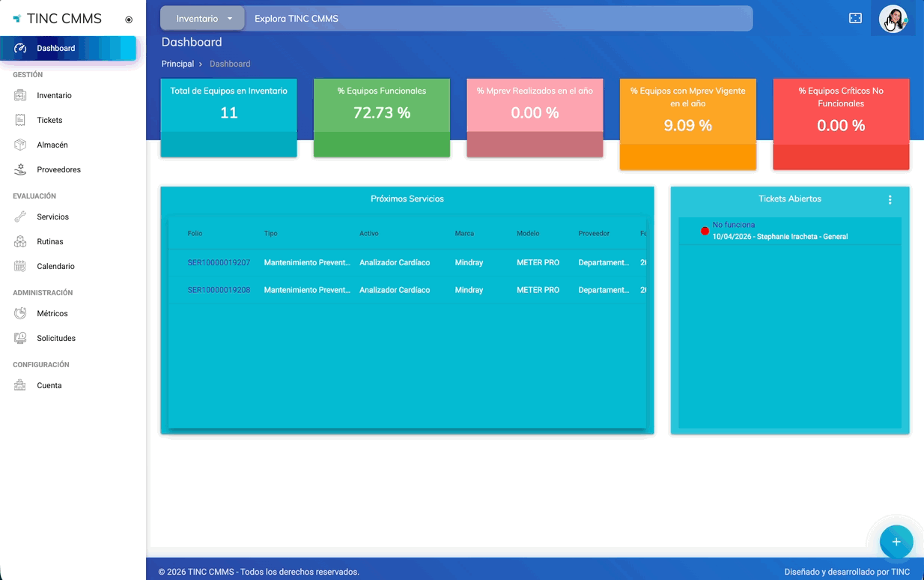Go to Rutinas in sidebar menu
924x580 pixels.
(50, 242)
